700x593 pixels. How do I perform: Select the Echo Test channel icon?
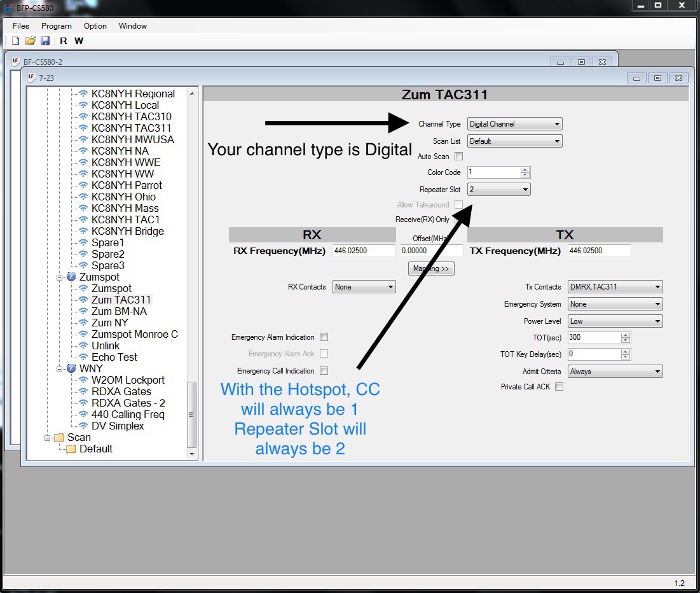coord(83,358)
